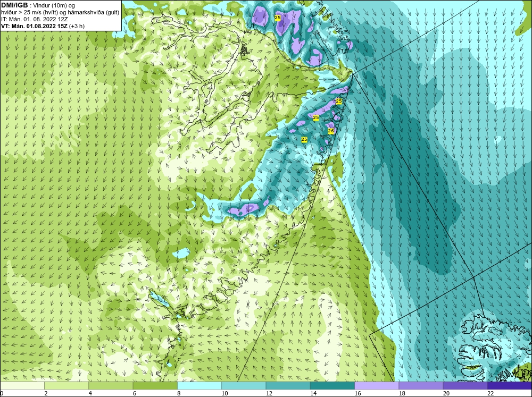Image resolution: width=532 pixels, height=397 pixels.
Task: Click the yellow 26 gust label
Action: (x=331, y=131)
